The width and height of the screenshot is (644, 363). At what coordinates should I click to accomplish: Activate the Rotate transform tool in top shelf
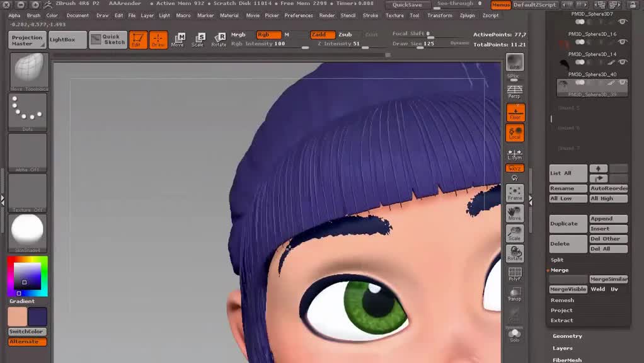pyautogui.click(x=219, y=40)
